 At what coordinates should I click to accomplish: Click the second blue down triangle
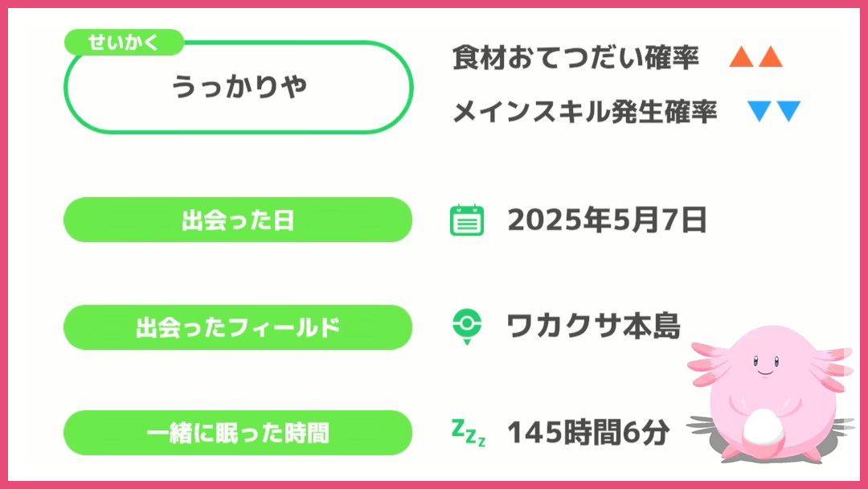tap(788, 111)
